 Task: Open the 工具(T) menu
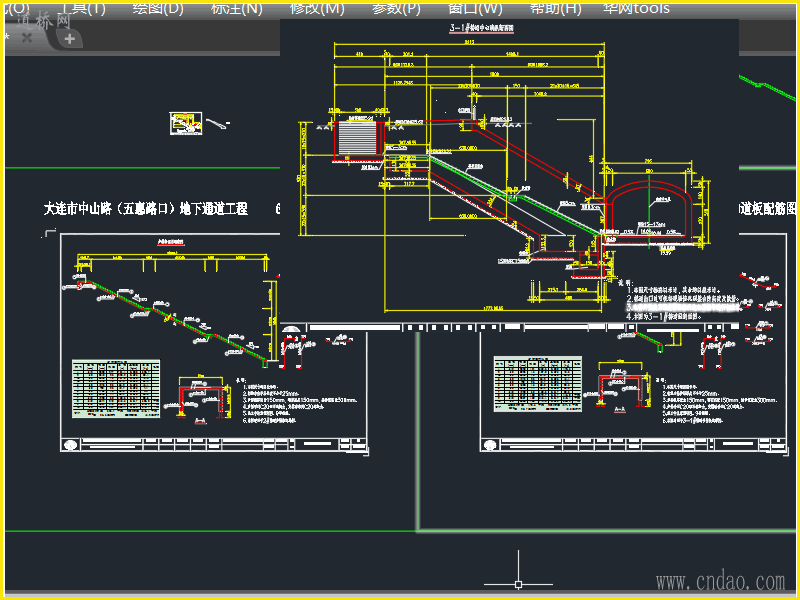click(82, 8)
